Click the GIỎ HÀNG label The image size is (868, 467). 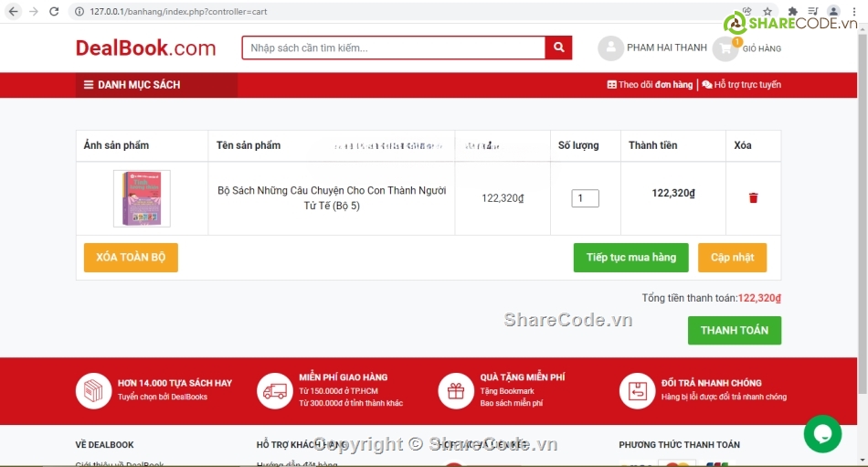pyautogui.click(x=762, y=48)
